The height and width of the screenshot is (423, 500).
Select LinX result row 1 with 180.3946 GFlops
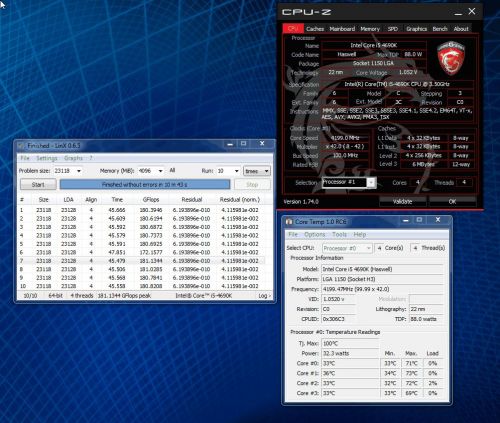[x=142, y=210]
